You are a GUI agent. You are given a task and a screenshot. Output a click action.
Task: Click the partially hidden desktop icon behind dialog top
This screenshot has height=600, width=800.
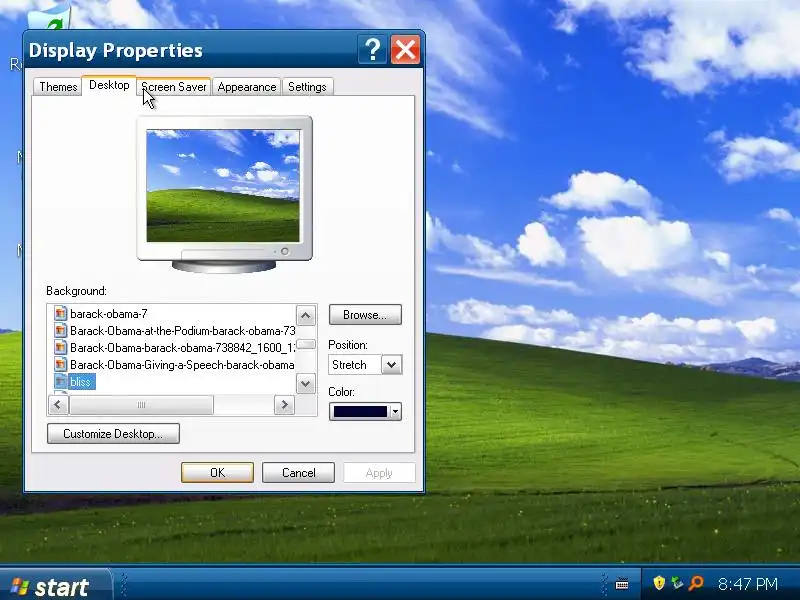[x=49, y=17]
